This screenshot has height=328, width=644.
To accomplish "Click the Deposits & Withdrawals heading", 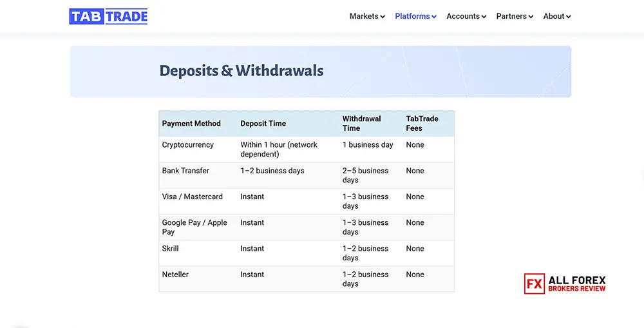I will 241,71.
